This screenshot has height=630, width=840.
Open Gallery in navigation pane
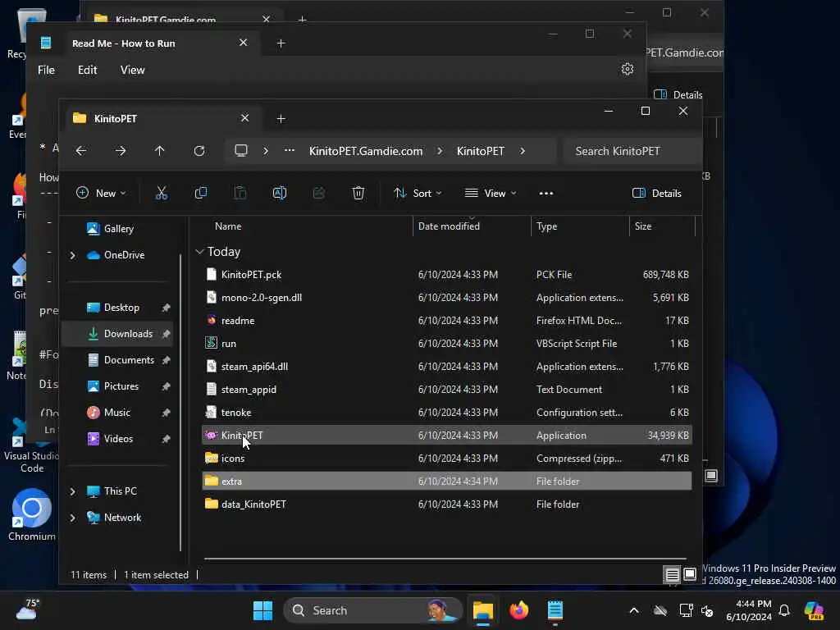tap(118, 229)
